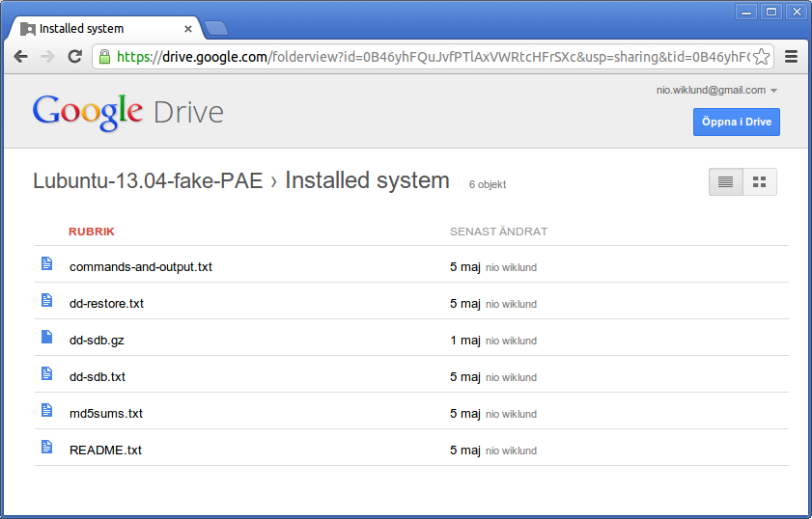Click the browser back arrow
The width and height of the screenshot is (812, 519).
coord(20,57)
